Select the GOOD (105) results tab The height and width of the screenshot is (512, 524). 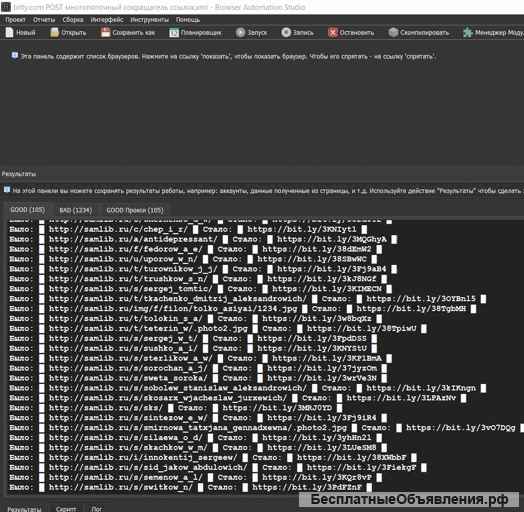click(28, 210)
